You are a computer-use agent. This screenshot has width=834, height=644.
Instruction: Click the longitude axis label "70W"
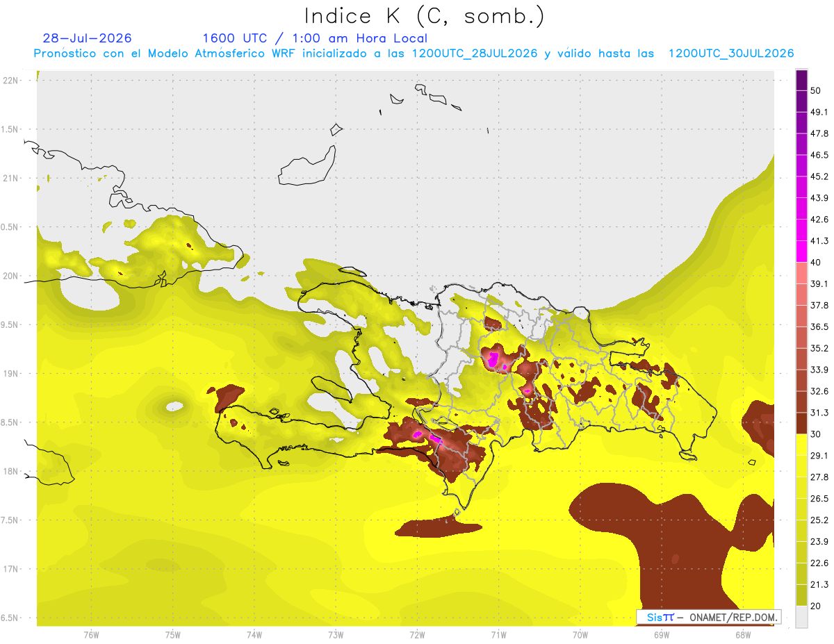pyautogui.click(x=580, y=635)
